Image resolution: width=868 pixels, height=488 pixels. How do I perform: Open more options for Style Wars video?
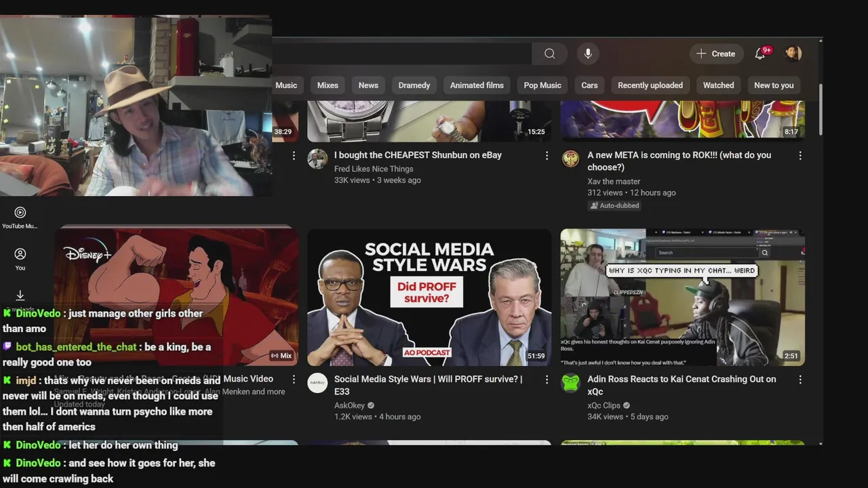pyautogui.click(x=547, y=380)
